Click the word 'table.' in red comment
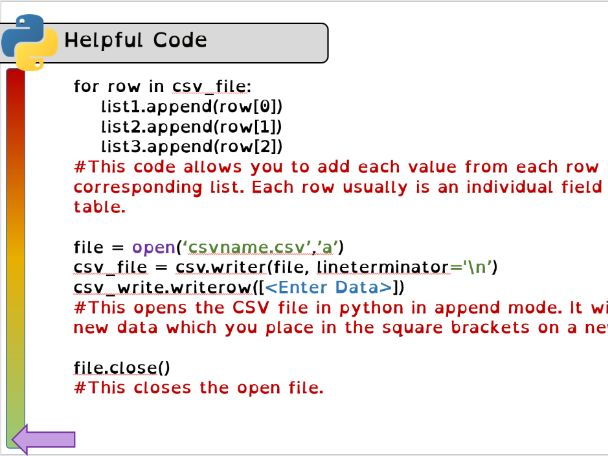This screenshot has height=456, width=608. [100, 207]
